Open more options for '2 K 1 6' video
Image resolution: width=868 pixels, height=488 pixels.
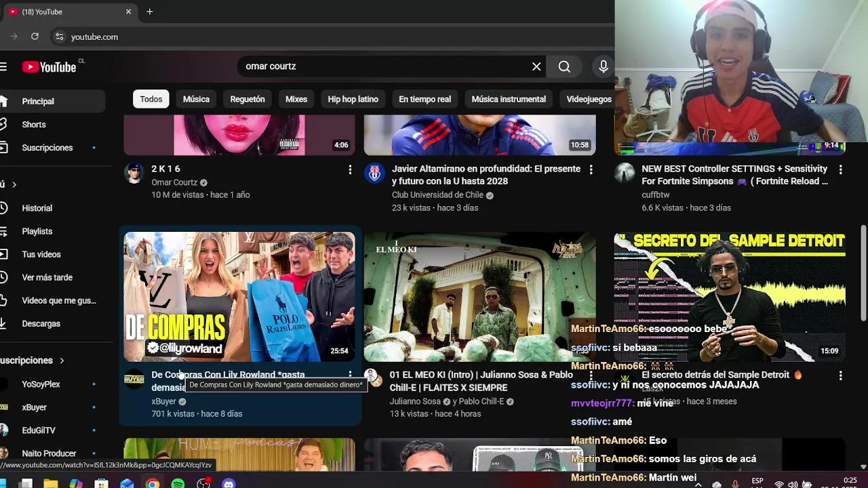click(350, 169)
